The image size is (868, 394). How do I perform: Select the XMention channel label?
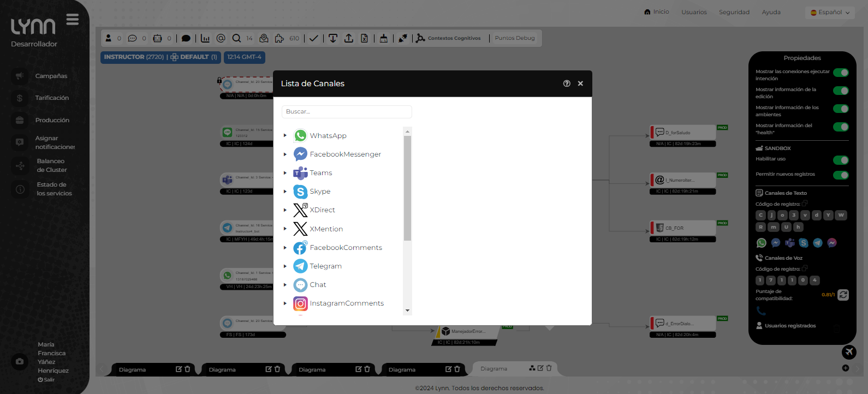tap(326, 229)
